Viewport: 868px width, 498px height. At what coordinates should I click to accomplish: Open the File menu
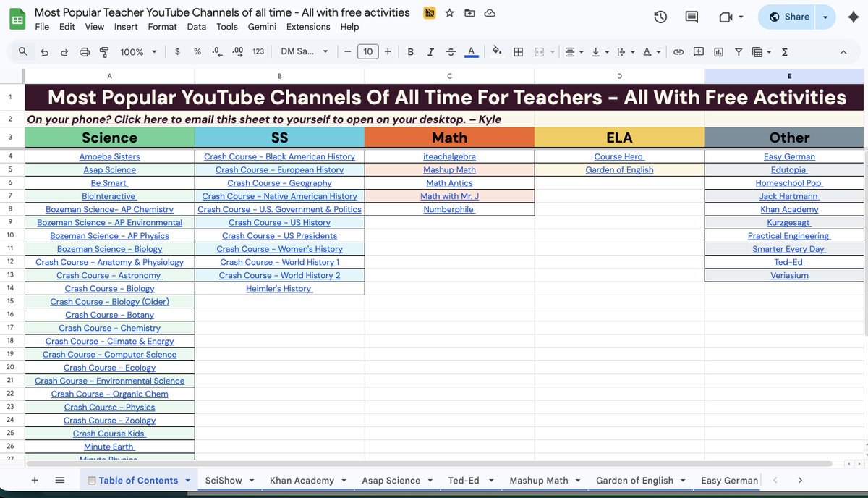point(42,27)
